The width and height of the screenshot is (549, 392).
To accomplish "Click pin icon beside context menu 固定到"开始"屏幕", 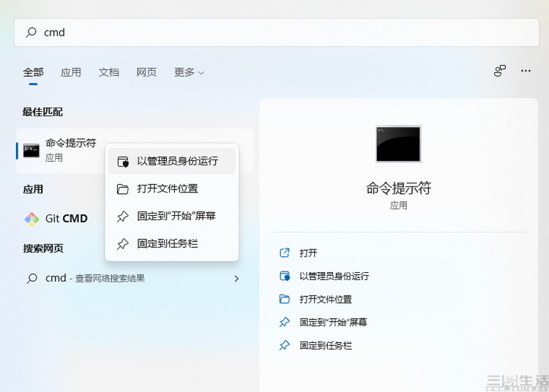I will 122,216.
